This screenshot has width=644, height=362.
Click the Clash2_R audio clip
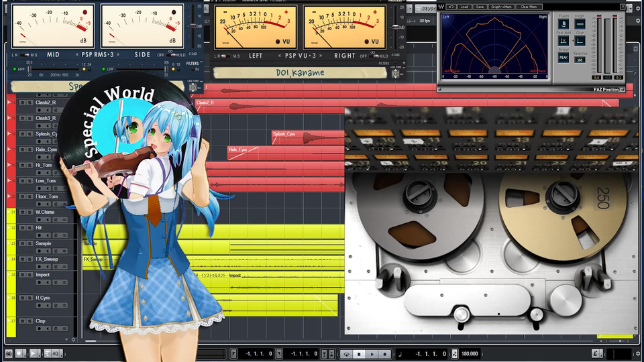point(407,107)
